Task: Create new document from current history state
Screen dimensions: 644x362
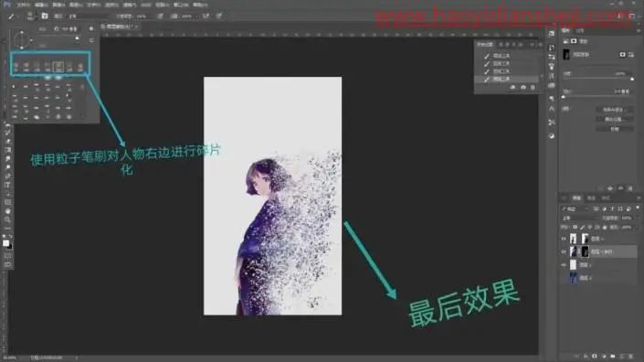Action: pyautogui.click(x=513, y=88)
